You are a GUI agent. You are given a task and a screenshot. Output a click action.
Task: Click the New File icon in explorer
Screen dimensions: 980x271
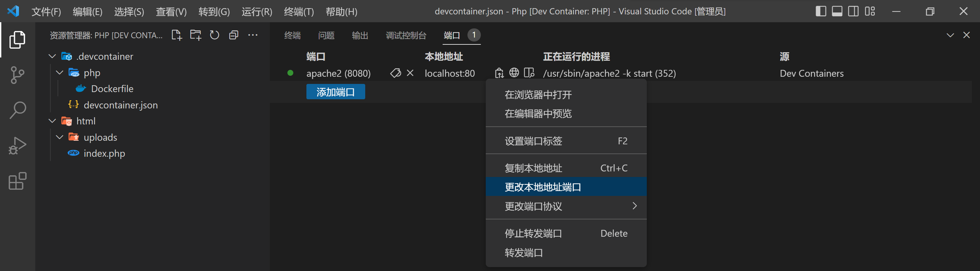[176, 35]
